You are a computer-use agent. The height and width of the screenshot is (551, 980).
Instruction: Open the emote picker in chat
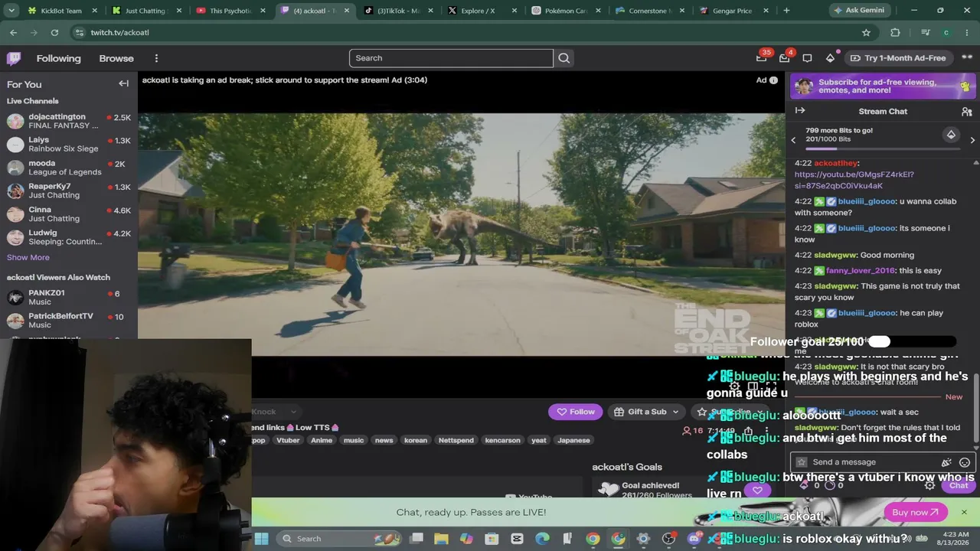(x=965, y=462)
